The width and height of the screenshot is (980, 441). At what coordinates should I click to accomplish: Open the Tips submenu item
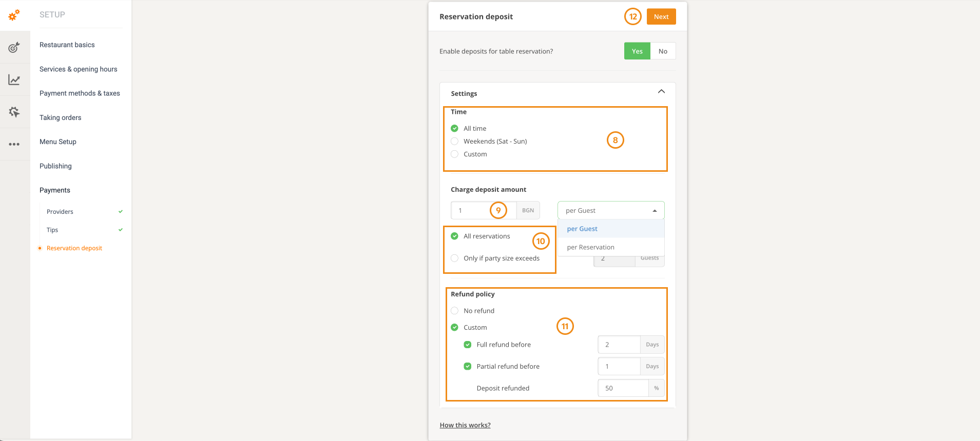click(x=52, y=230)
